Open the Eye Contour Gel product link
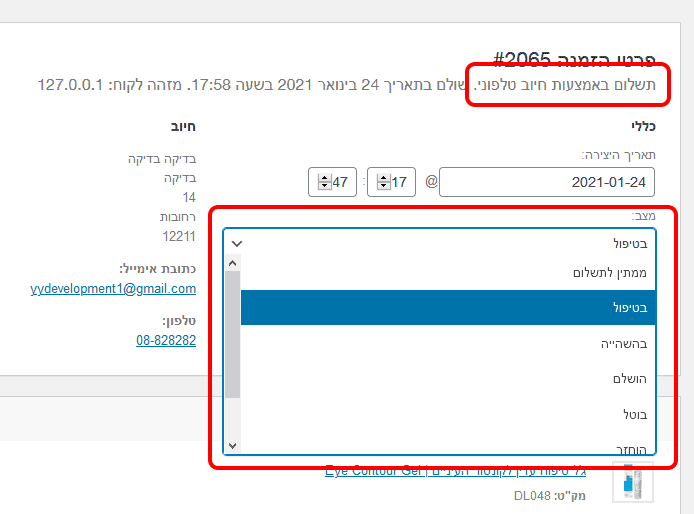The width and height of the screenshot is (694, 514). point(455,471)
